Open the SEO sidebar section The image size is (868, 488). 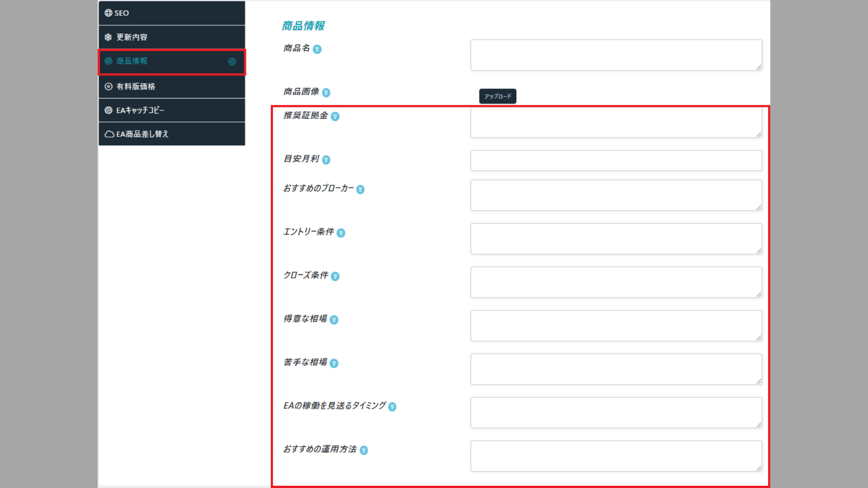[x=172, y=13]
